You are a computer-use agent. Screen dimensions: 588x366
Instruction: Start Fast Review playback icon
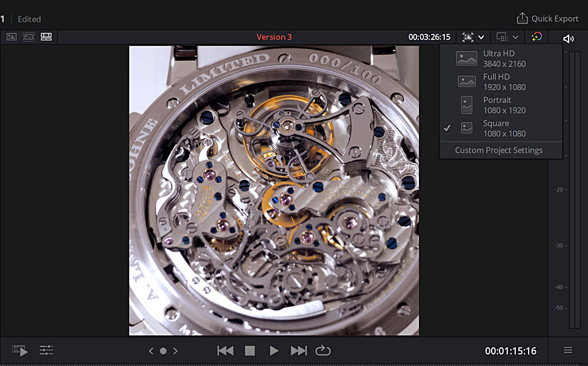click(x=20, y=351)
